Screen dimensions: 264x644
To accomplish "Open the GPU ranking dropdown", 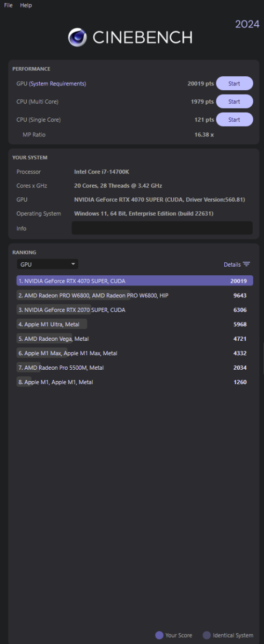I will (x=48, y=264).
